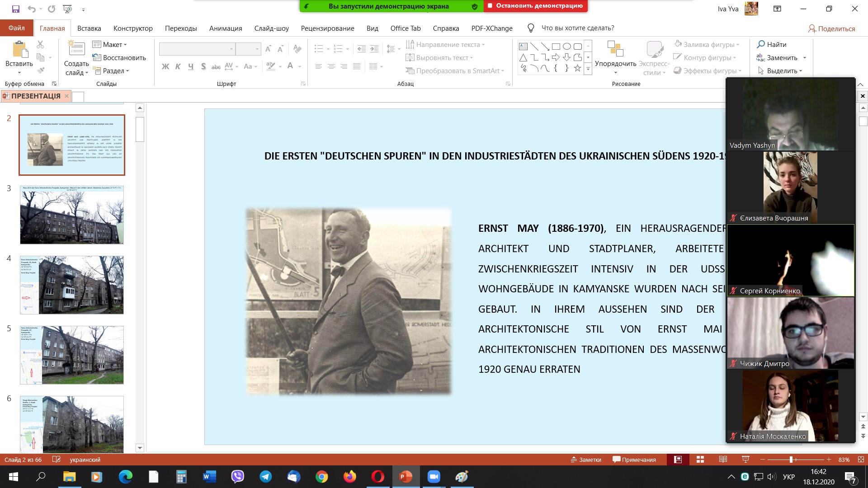Open Примечания comments pane

point(634,460)
